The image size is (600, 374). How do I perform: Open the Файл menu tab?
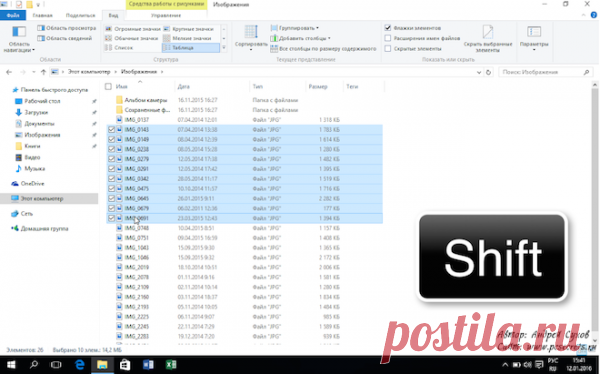click(x=13, y=15)
